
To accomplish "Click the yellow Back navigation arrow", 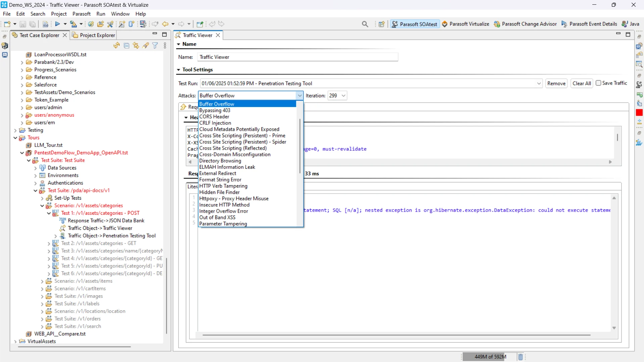I will pyautogui.click(x=165, y=24).
